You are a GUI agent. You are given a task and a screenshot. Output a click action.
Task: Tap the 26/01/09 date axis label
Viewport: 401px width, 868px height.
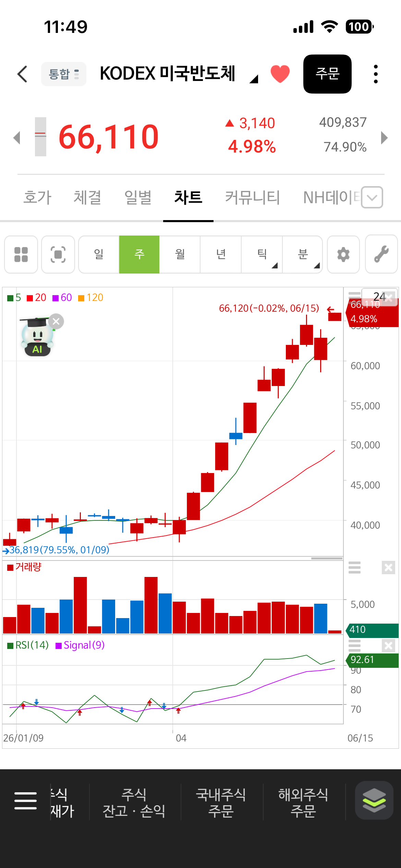pos(23,738)
